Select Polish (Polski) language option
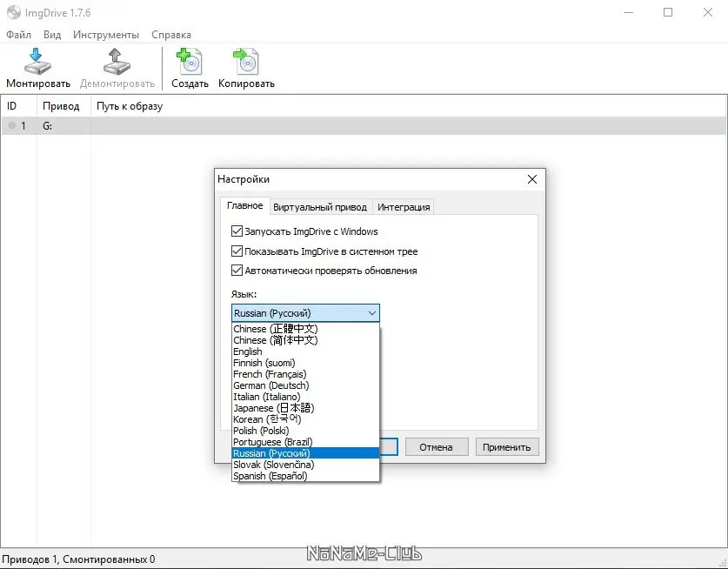This screenshot has width=728, height=569. 305,431
